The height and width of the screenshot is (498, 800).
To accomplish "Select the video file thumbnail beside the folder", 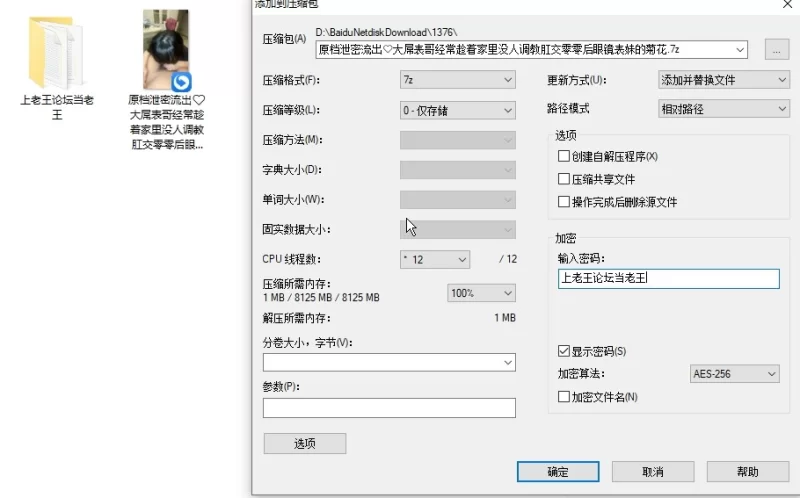I will pyautogui.click(x=166, y=49).
